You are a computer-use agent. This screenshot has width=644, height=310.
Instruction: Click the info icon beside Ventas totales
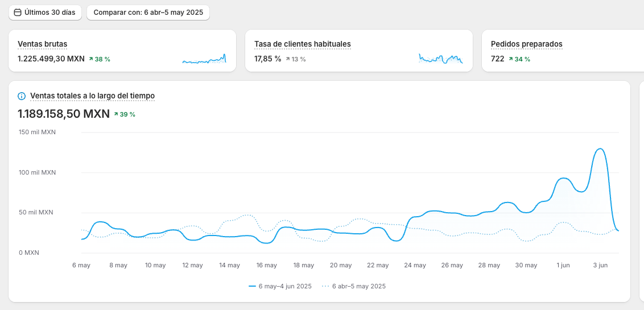click(22, 96)
